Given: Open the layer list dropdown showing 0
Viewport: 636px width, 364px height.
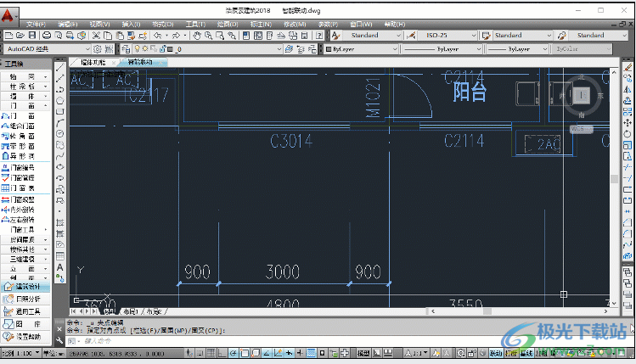Looking at the screenshot, I should click(x=207, y=49).
